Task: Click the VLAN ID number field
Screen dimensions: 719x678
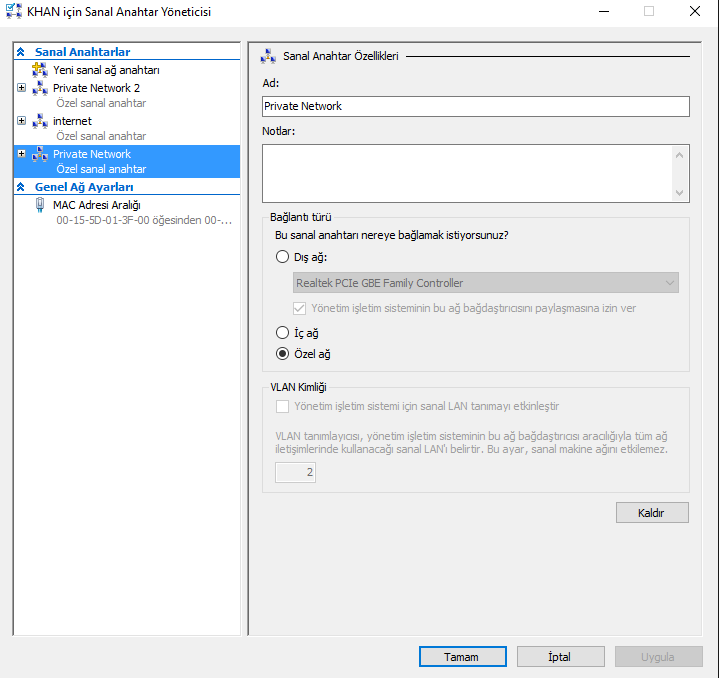Action: 295,472
